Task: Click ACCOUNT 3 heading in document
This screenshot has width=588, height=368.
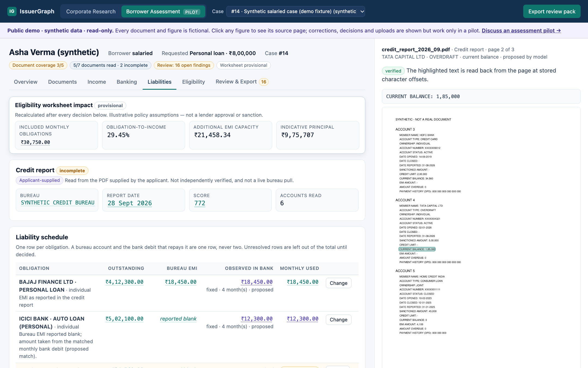Action: tap(405, 129)
